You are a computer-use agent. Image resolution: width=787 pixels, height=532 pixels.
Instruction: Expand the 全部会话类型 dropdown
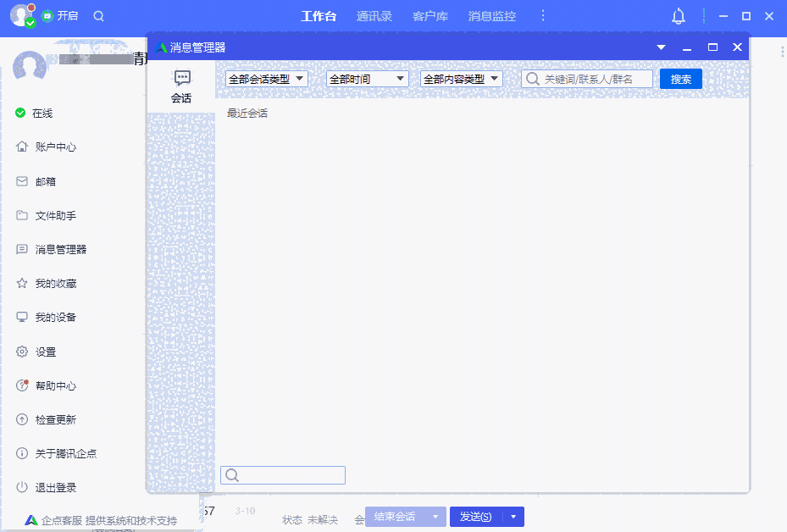(266, 79)
